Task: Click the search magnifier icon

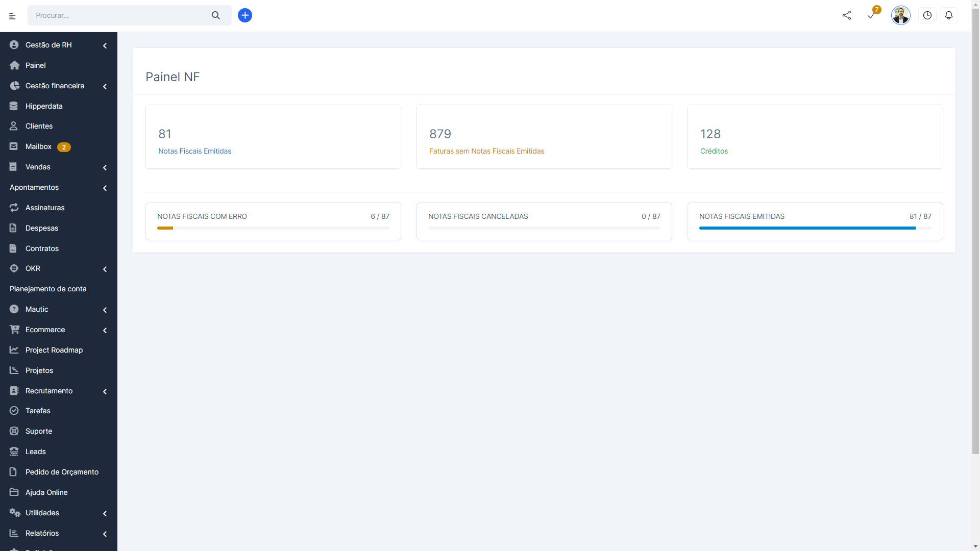Action: pyautogui.click(x=216, y=15)
